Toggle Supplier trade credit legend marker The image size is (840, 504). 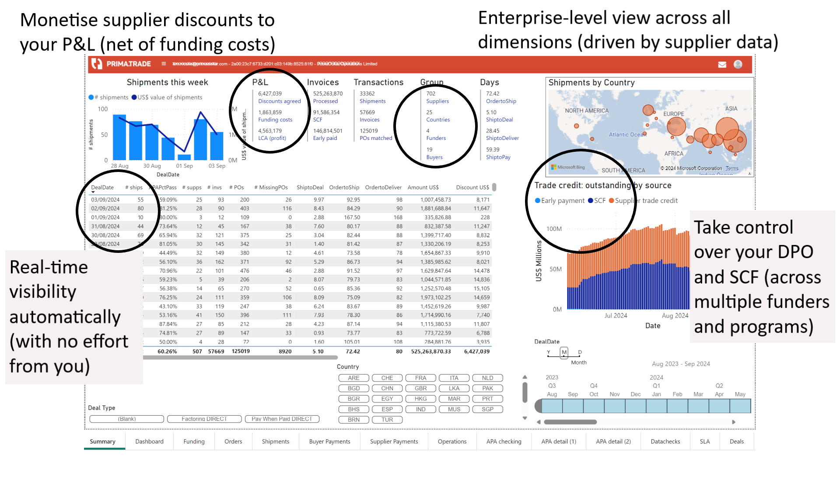tap(612, 200)
